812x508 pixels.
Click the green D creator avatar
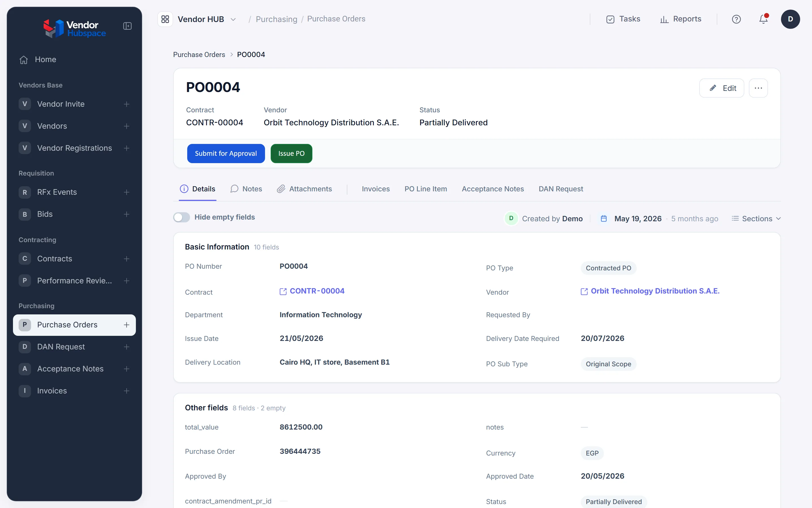pos(511,218)
